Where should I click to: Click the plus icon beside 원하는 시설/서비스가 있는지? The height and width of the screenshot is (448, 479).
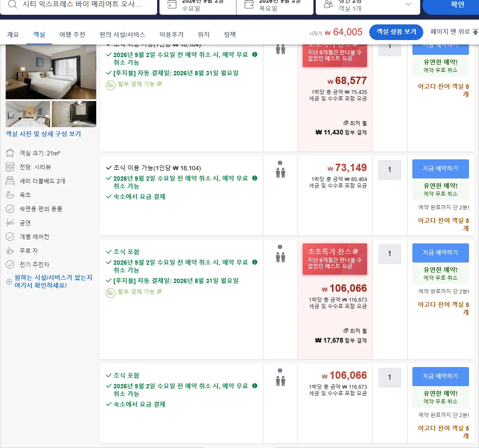pos(9,282)
